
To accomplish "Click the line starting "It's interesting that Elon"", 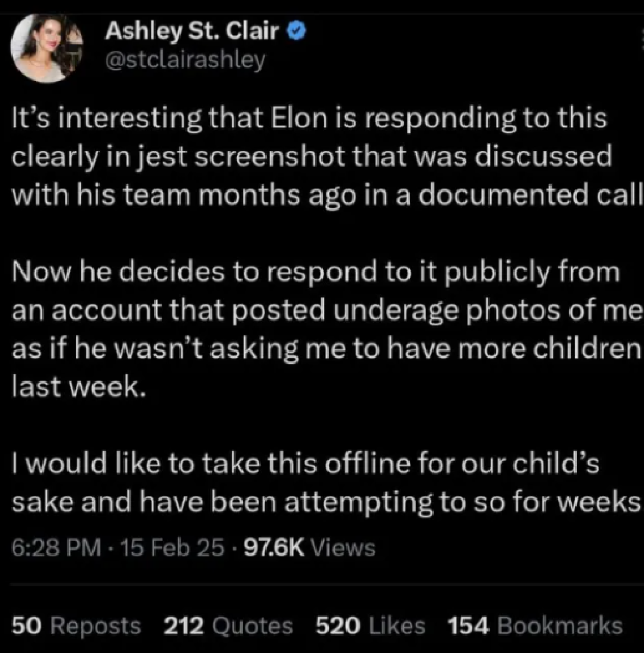I will (309, 118).
